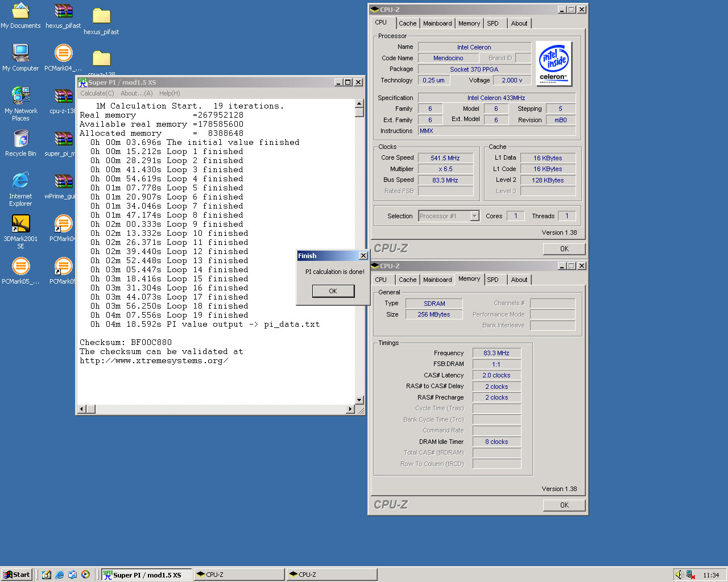The image size is (728, 582).
Task: Click the Intel Inside Celeron logo
Action: pyautogui.click(x=553, y=64)
